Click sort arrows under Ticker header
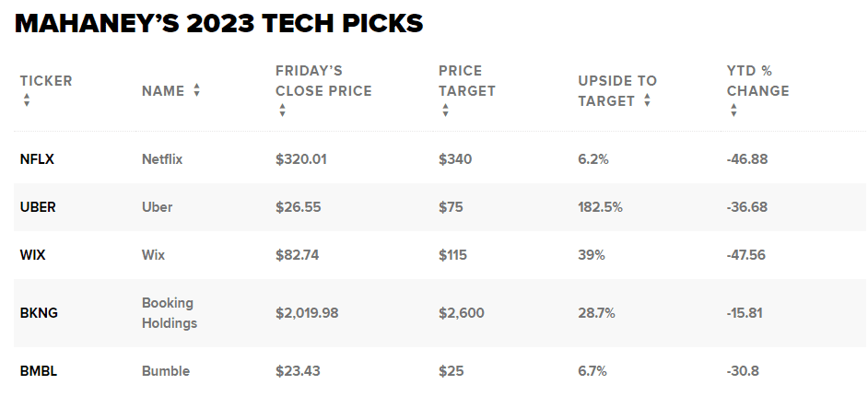Viewport: 868px width, 408px height. coord(27,100)
